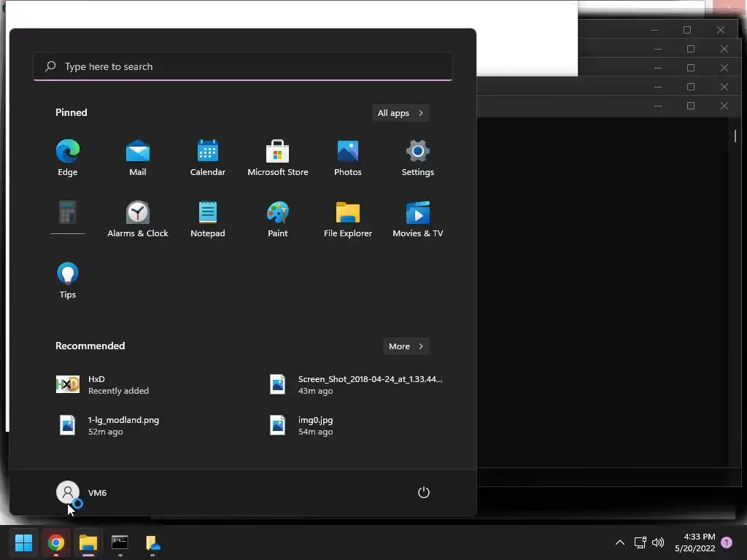747x560 pixels.
Task: Click the scrollbar in the background console window
Action: [735, 136]
